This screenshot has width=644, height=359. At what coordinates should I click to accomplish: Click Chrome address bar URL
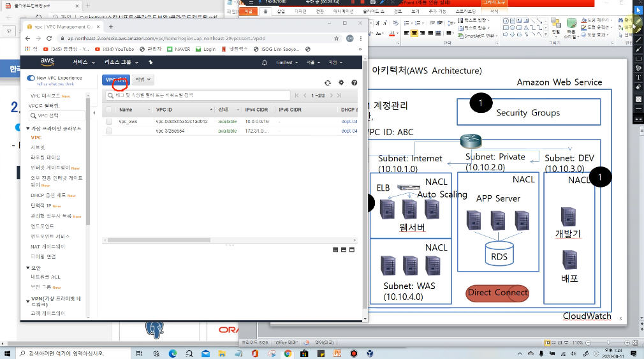(x=166, y=39)
